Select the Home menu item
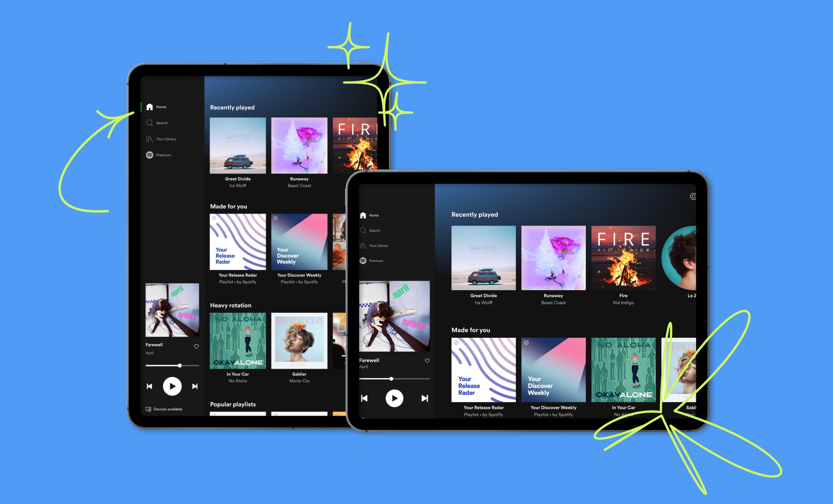The image size is (833, 504). [x=158, y=107]
